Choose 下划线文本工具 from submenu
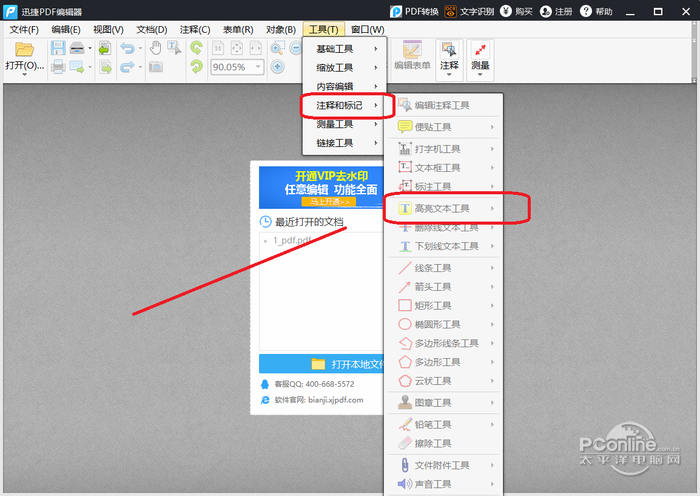 (x=443, y=246)
